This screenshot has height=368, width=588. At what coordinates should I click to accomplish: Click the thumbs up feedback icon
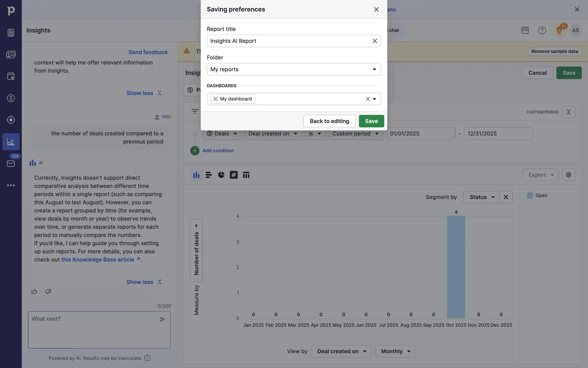[34, 292]
